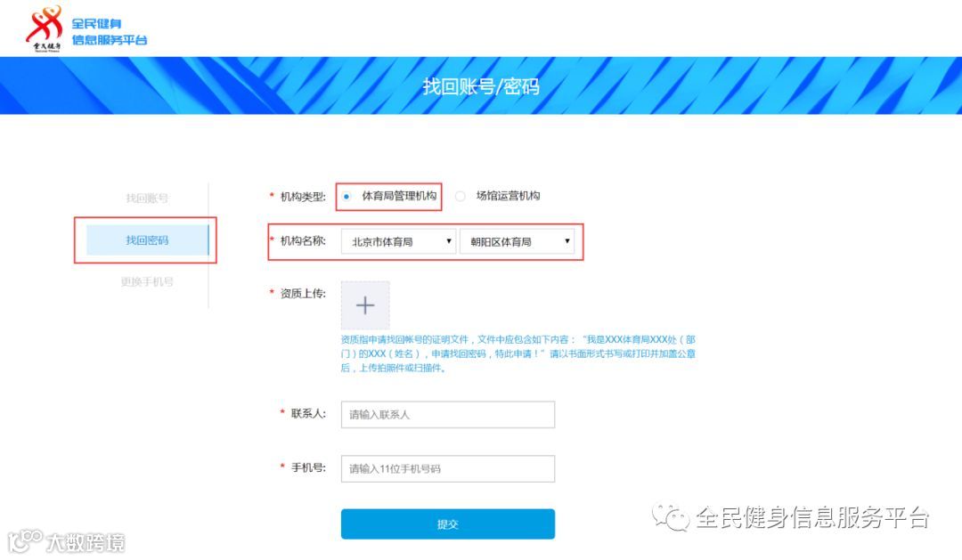
Task: Switch to 找回账号 tab
Action: tap(147, 199)
